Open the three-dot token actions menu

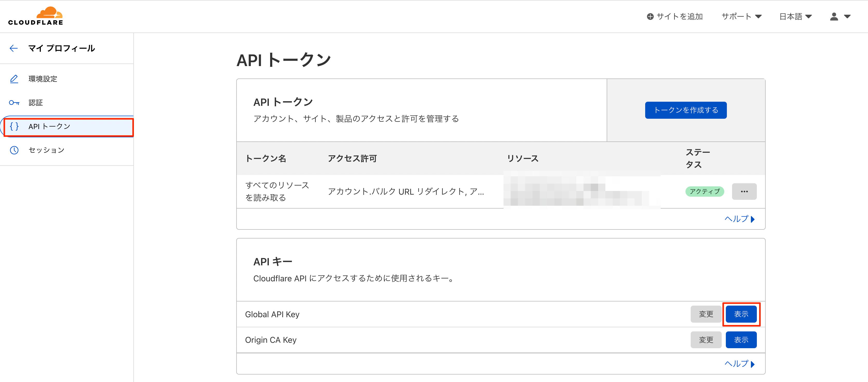pos(744,192)
